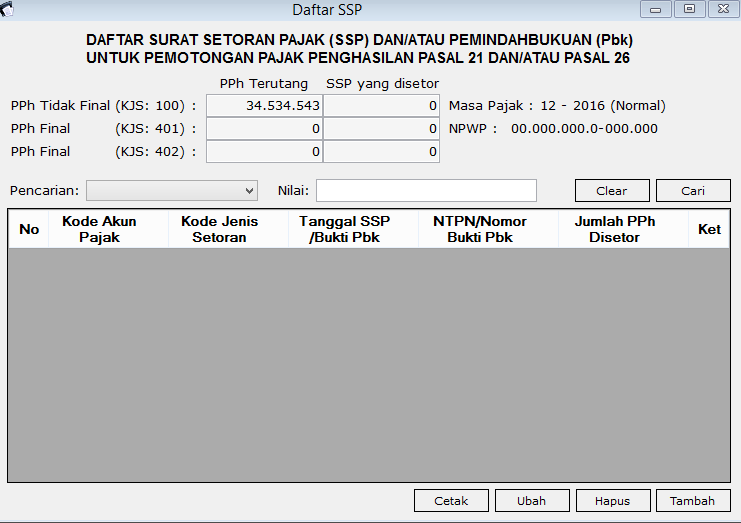Focus the Nilai search input field
Viewport: 741px width, 523px height.
coord(426,190)
